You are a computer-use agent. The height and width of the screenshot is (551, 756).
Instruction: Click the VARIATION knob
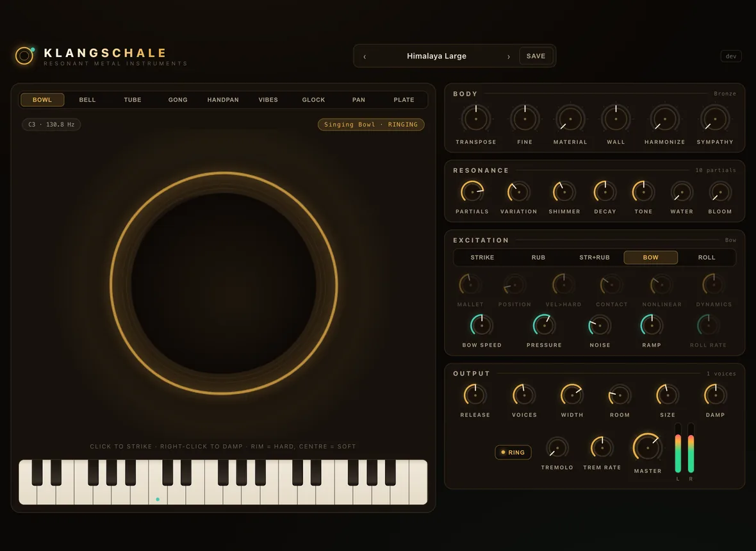pyautogui.click(x=519, y=192)
